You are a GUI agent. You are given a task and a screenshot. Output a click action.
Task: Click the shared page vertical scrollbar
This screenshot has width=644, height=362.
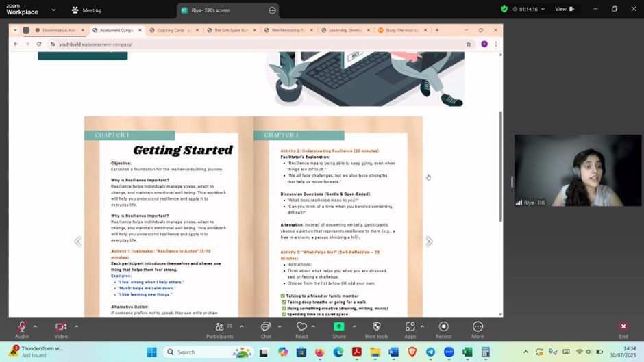(x=499, y=164)
